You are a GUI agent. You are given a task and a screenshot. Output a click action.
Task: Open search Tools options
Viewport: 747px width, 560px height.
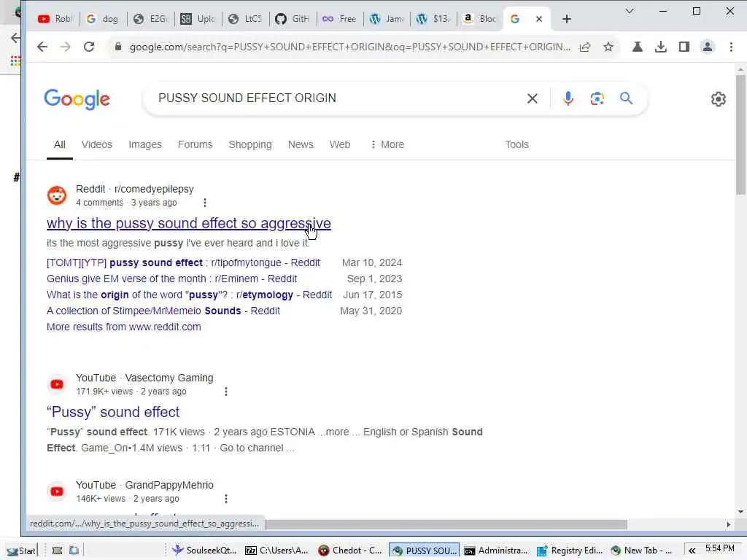[517, 145]
